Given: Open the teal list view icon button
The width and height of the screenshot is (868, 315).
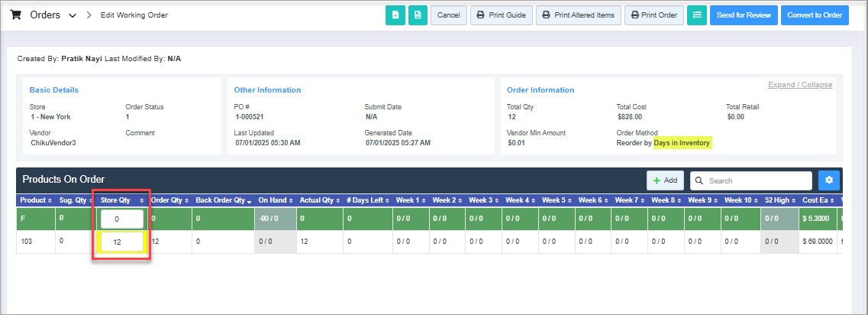Looking at the screenshot, I should click(x=697, y=15).
